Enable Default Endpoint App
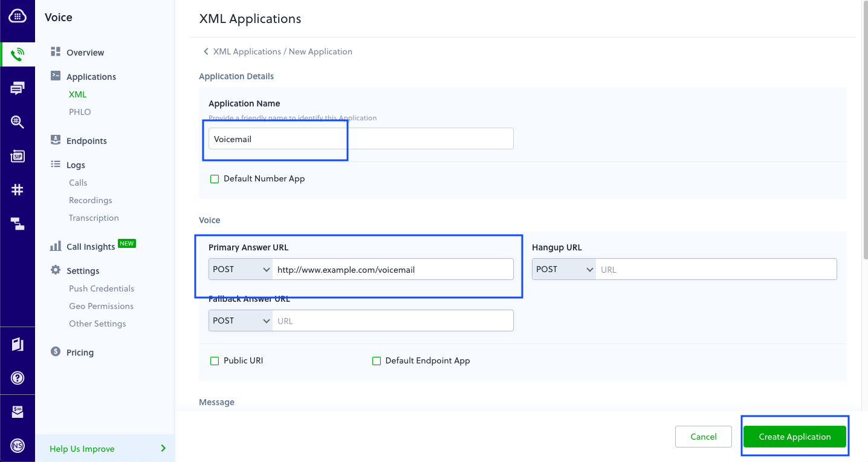Image resolution: width=868 pixels, height=462 pixels. click(377, 360)
